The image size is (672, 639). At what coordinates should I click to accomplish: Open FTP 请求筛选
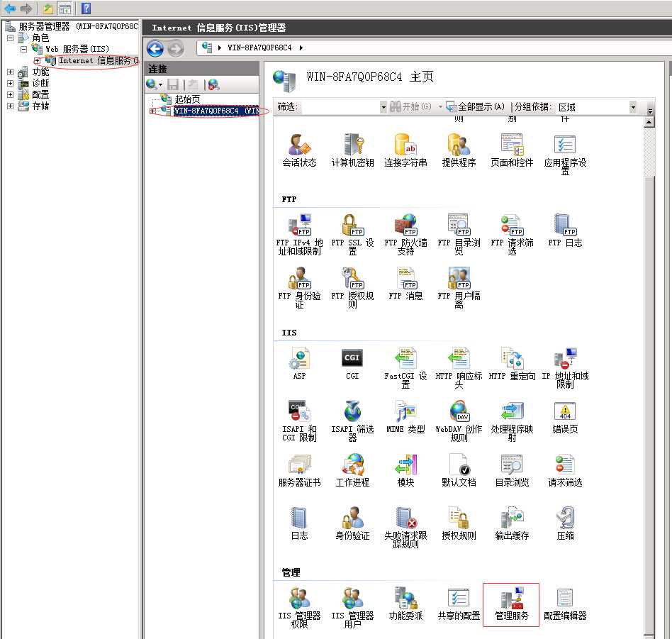[512, 234]
